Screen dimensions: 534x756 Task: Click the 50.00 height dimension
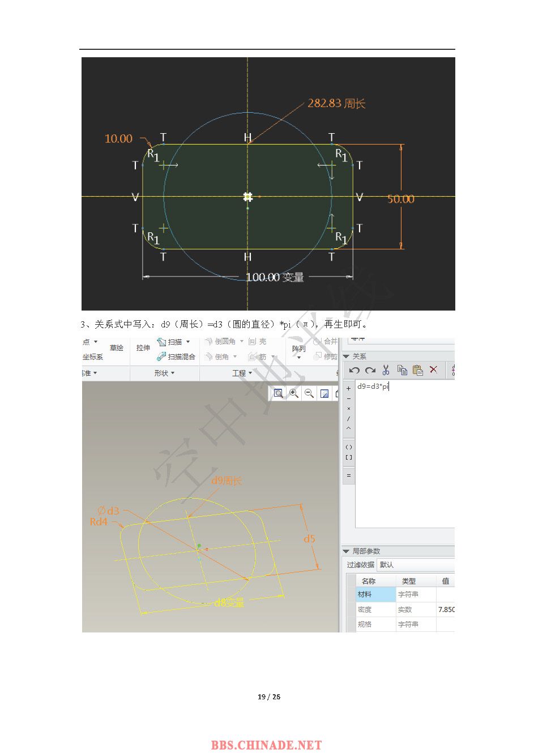tap(401, 199)
